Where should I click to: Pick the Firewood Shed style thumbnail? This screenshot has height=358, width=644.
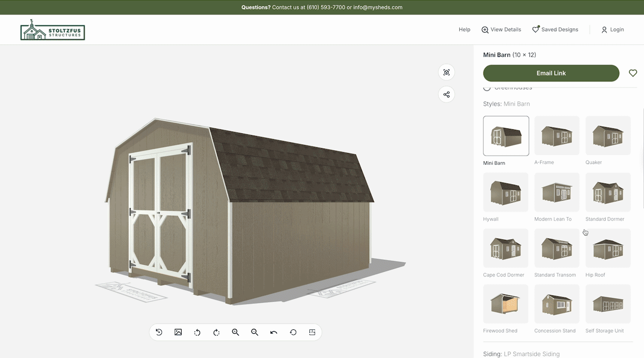point(506,304)
